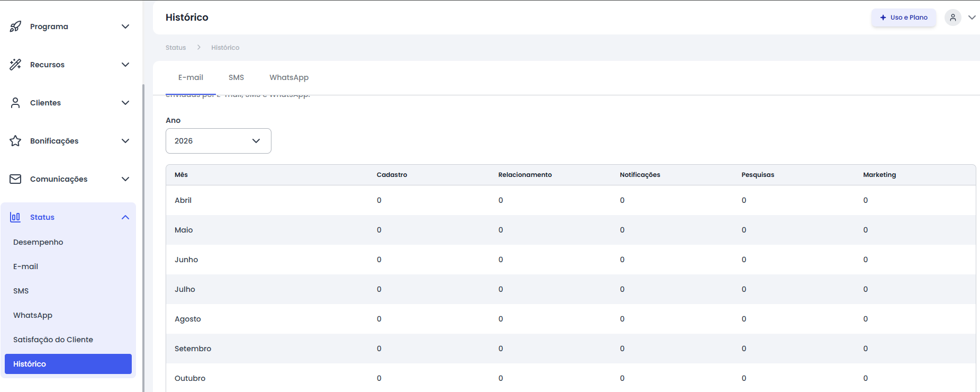Image resolution: width=980 pixels, height=392 pixels.
Task: Click the plus icon in Uso e Plano
Action: tap(883, 17)
